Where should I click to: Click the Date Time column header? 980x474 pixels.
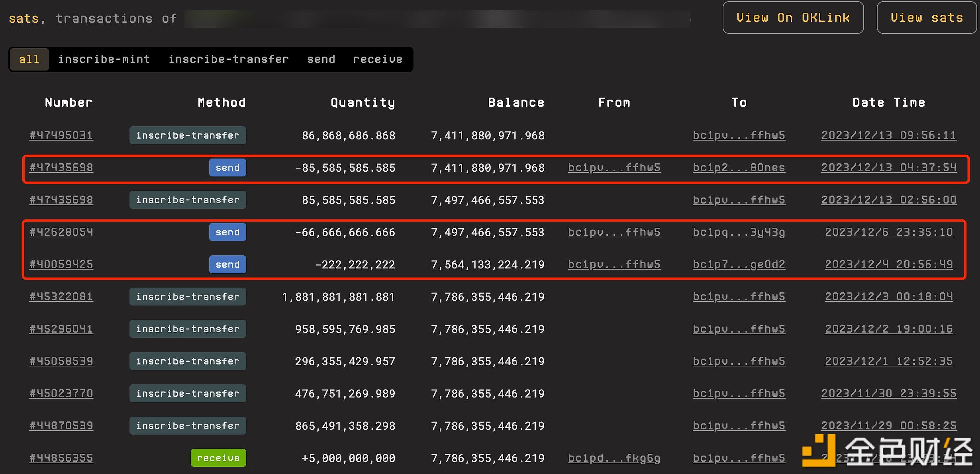click(x=889, y=102)
